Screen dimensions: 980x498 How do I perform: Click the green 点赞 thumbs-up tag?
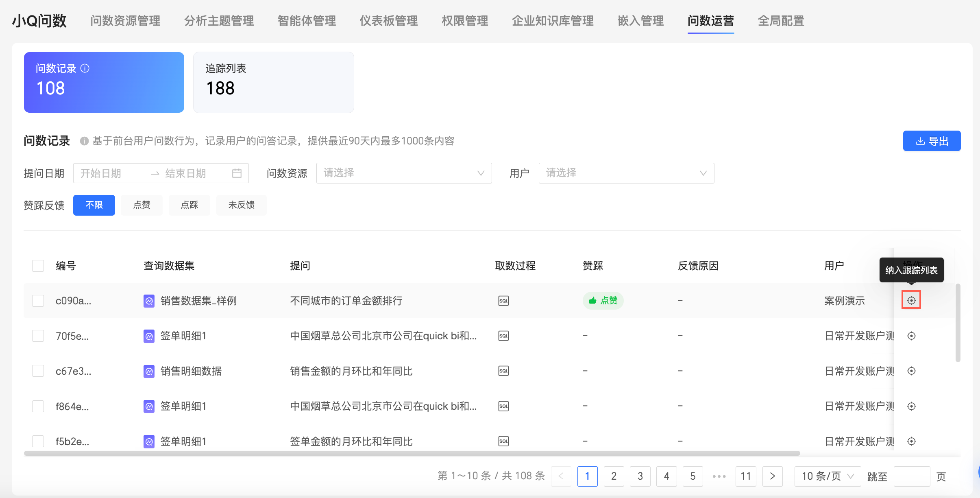pyautogui.click(x=603, y=301)
